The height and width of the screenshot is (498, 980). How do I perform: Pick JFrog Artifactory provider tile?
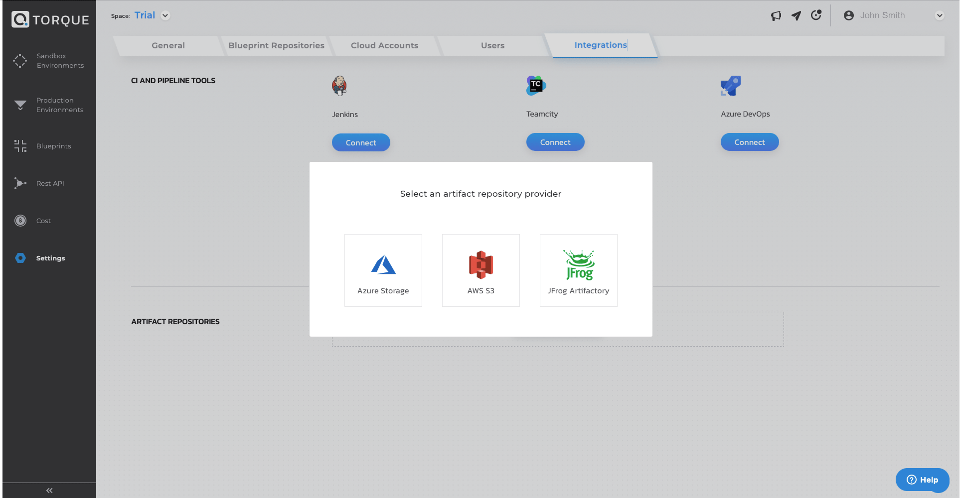[578, 270]
